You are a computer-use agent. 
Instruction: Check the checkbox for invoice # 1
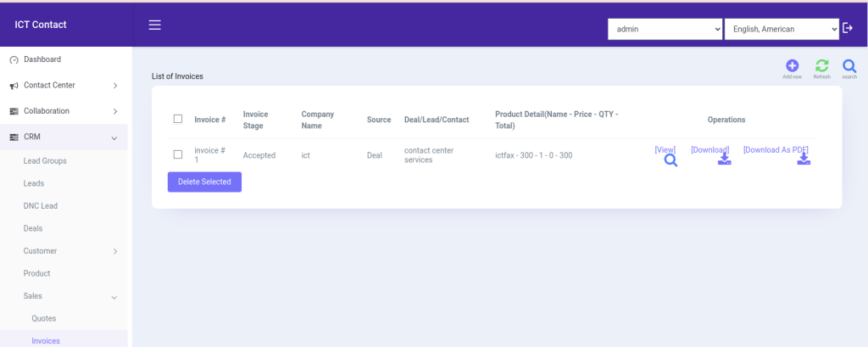(x=178, y=154)
